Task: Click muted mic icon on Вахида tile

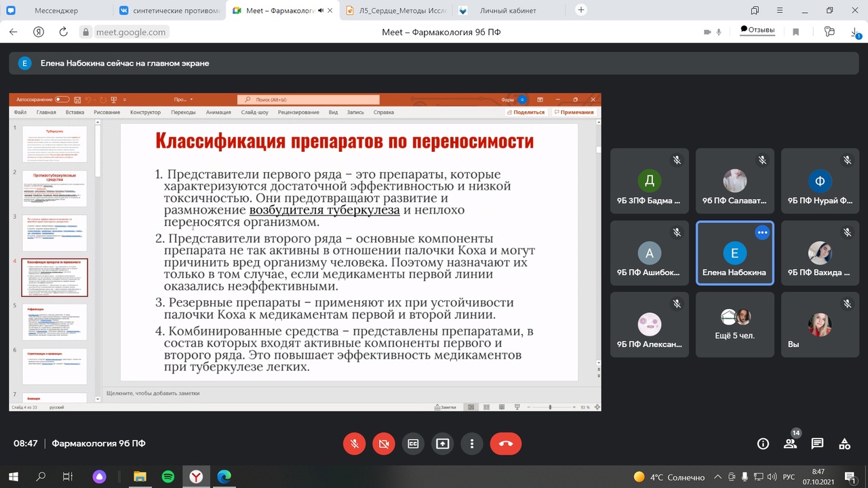Action: pyautogui.click(x=848, y=232)
